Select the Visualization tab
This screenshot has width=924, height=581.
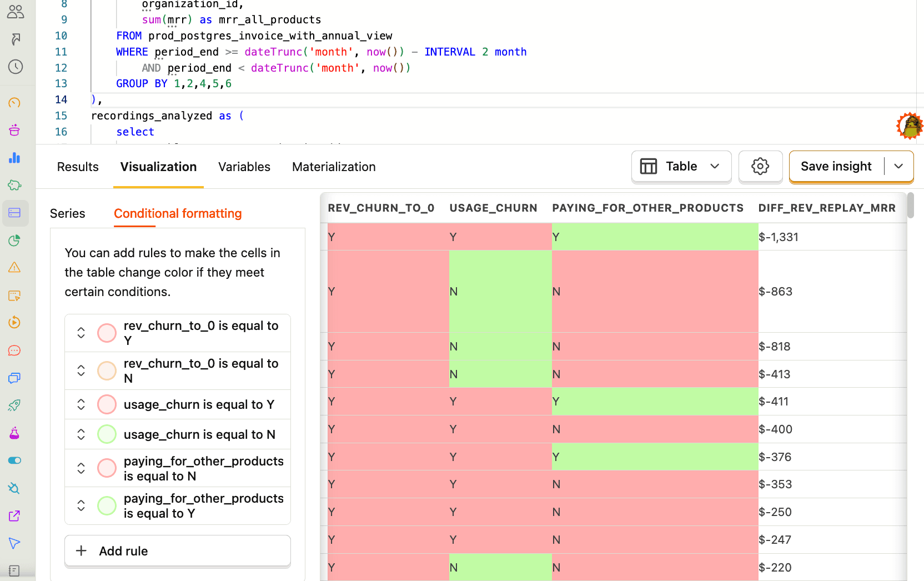(158, 167)
